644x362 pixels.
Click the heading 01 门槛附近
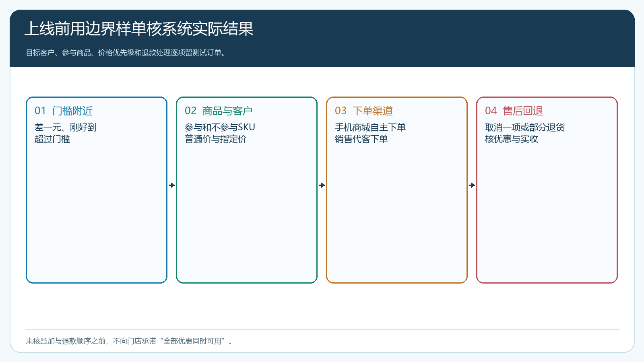(x=64, y=111)
